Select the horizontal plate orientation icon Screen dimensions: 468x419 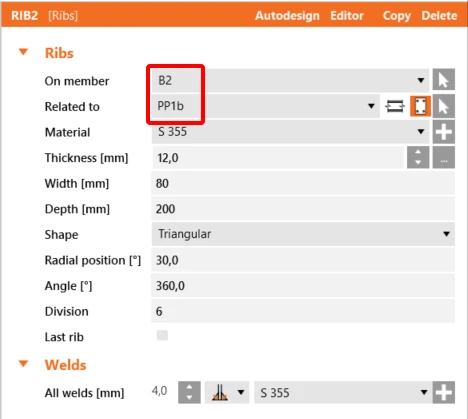click(395, 106)
